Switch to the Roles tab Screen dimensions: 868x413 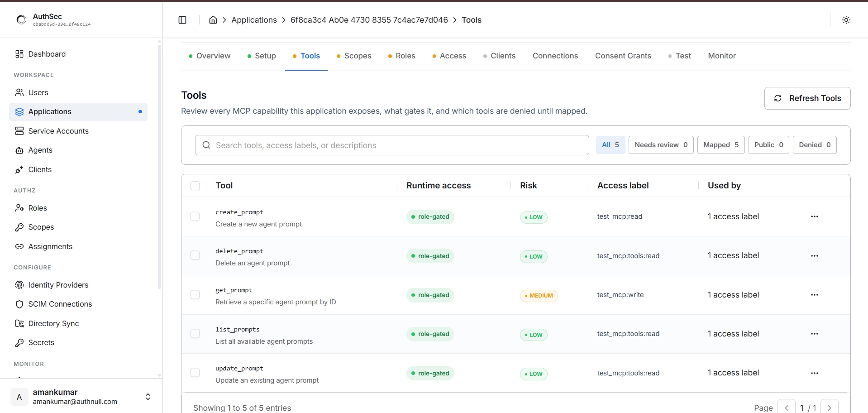point(401,56)
